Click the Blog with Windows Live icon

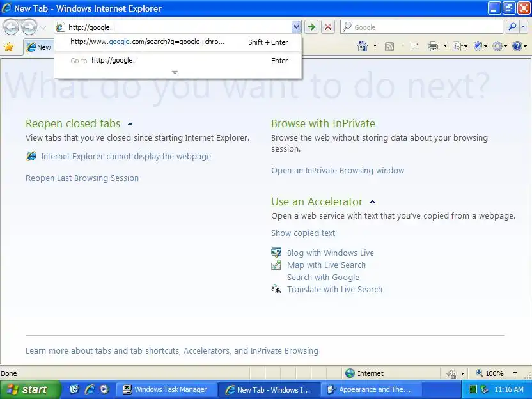[x=276, y=253]
